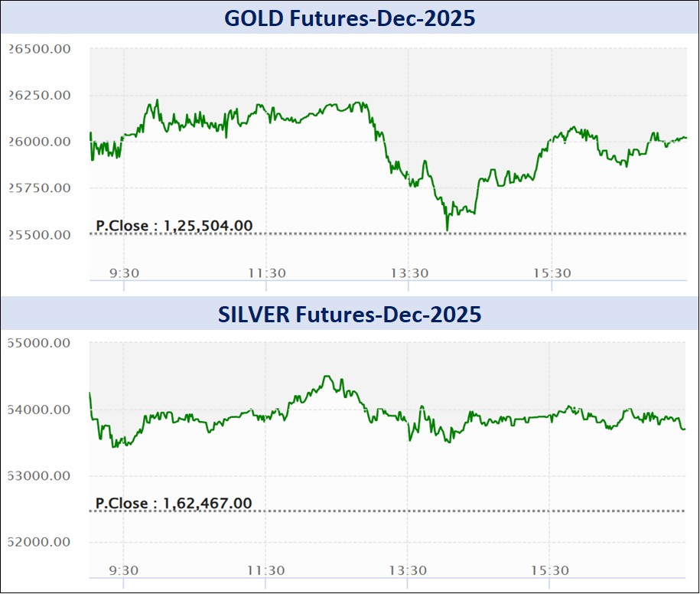Screen dimensions: 700x594
Task: Click the 11:30 time marker on gold chart
Action: tap(266, 273)
